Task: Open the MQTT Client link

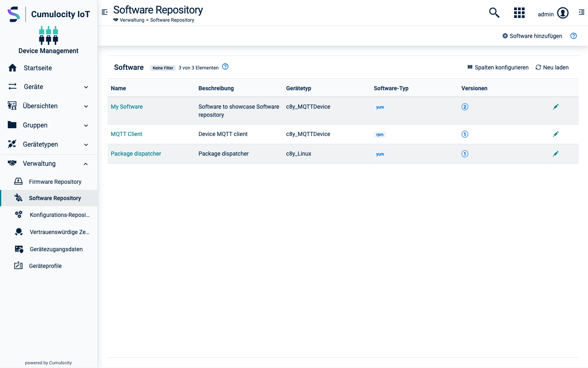Action: pos(126,134)
